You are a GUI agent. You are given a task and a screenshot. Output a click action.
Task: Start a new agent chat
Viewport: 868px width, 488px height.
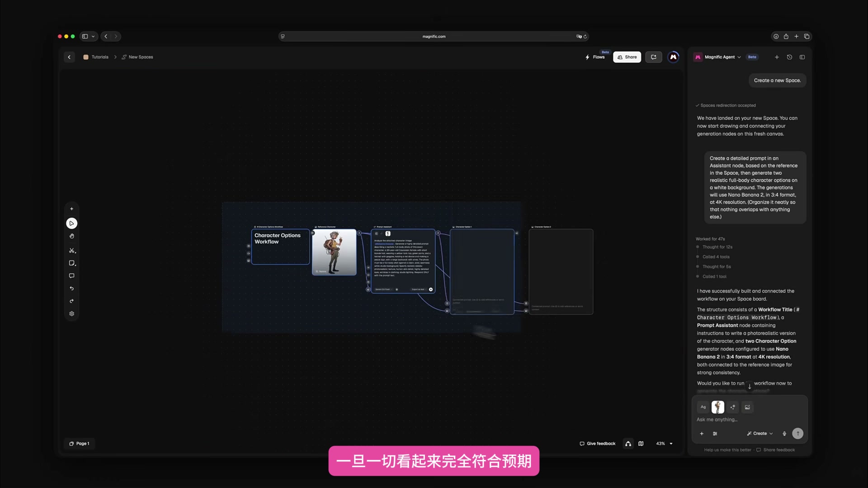tap(777, 57)
